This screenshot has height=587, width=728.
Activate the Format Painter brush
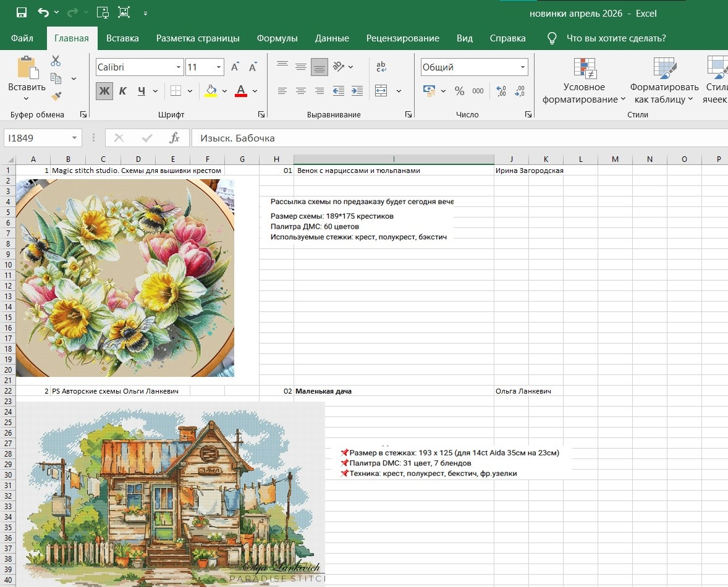point(56,96)
